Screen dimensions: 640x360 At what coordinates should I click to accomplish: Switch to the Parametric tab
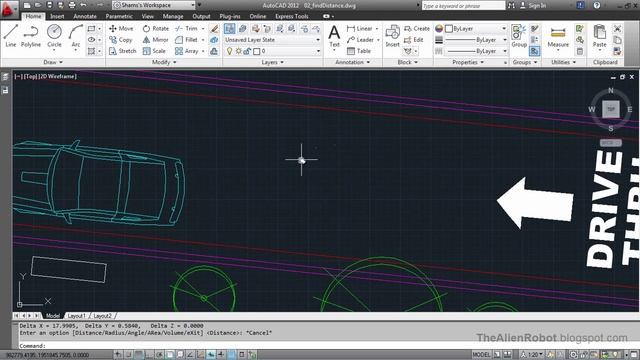coord(119,16)
